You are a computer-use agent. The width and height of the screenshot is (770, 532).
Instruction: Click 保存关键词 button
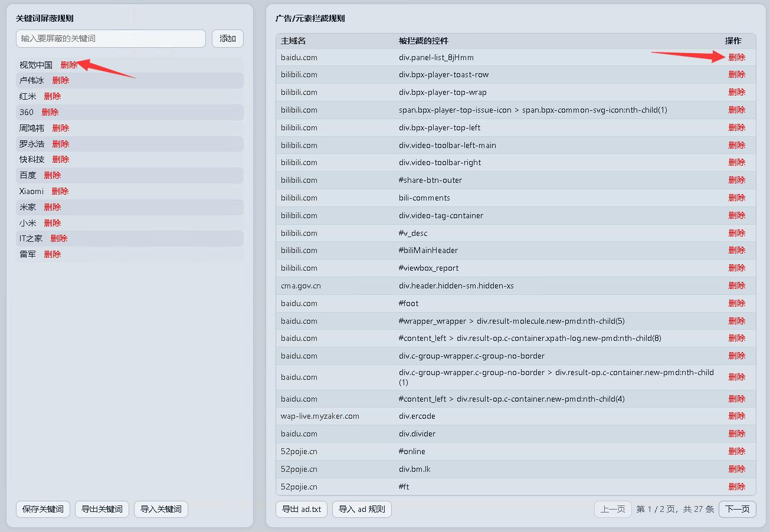43,509
